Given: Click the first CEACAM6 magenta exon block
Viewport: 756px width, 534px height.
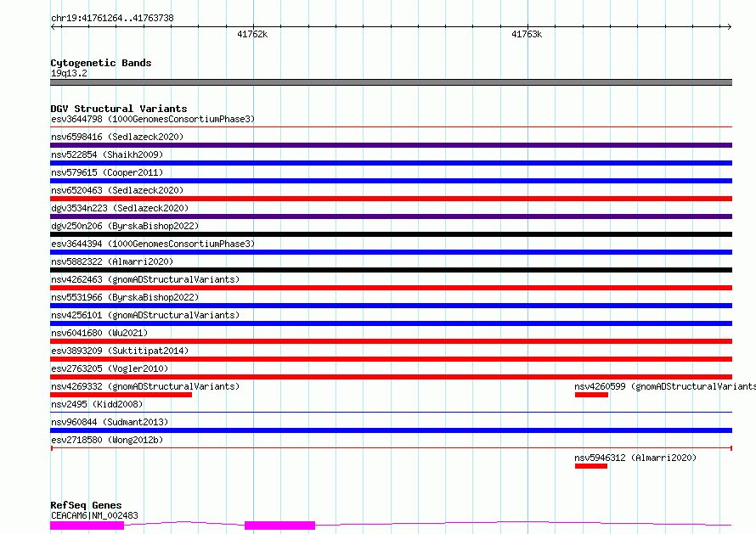Looking at the screenshot, I should 87,526.
